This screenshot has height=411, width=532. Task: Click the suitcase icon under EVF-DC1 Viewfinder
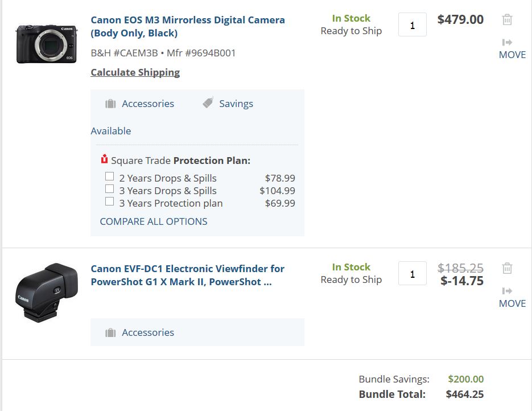[110, 332]
